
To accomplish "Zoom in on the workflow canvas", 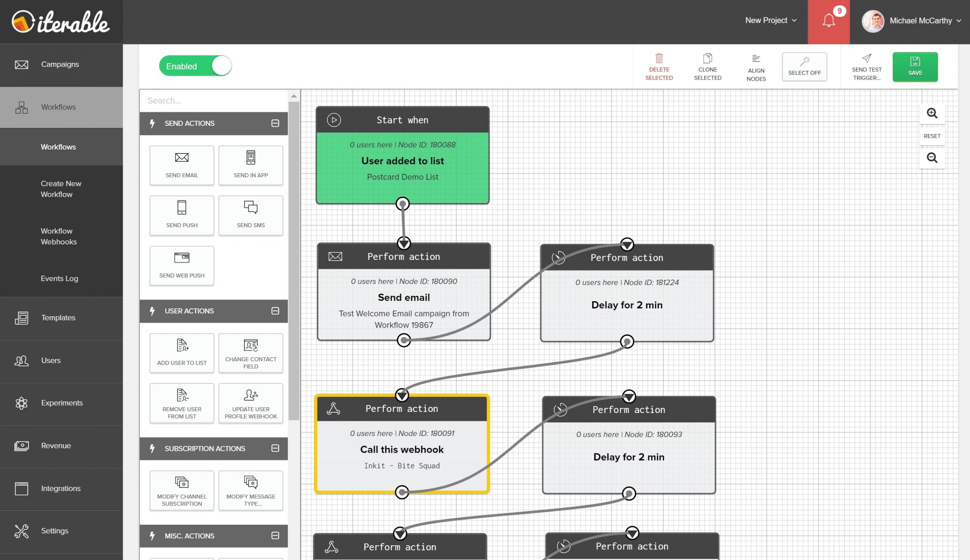I will tap(932, 113).
